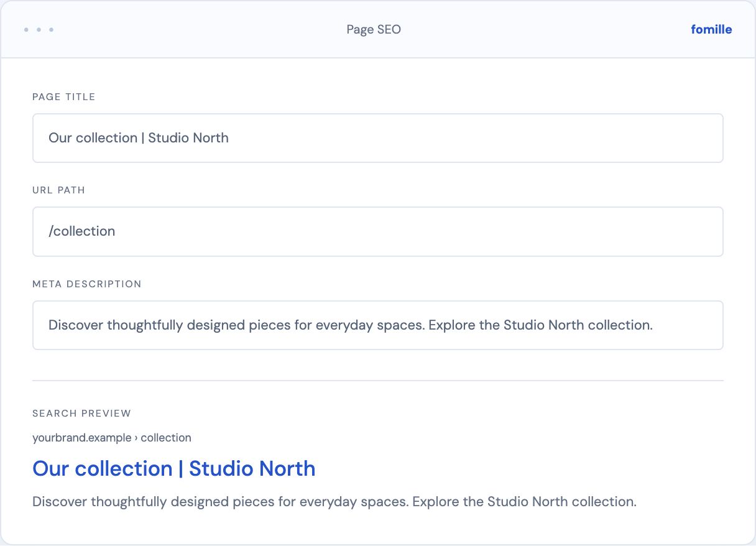
Task: Click the SEARCH PREVIEW section label
Action: pos(81,414)
